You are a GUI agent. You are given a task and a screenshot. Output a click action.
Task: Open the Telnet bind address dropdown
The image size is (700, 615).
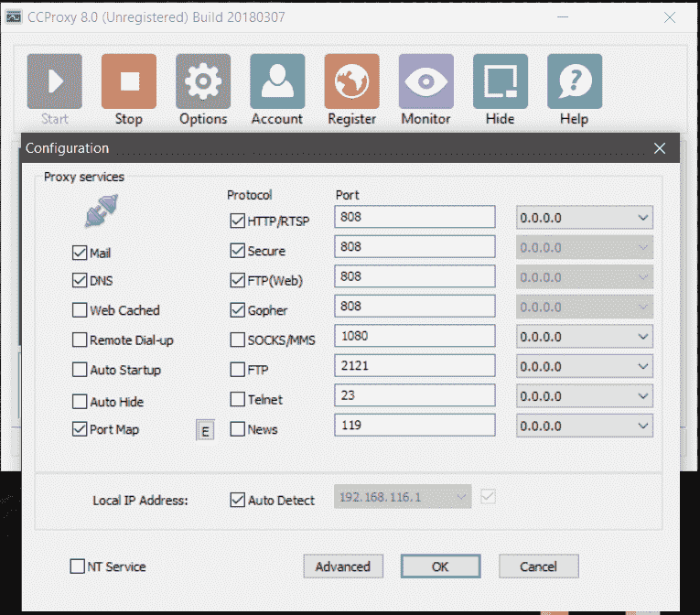click(585, 395)
